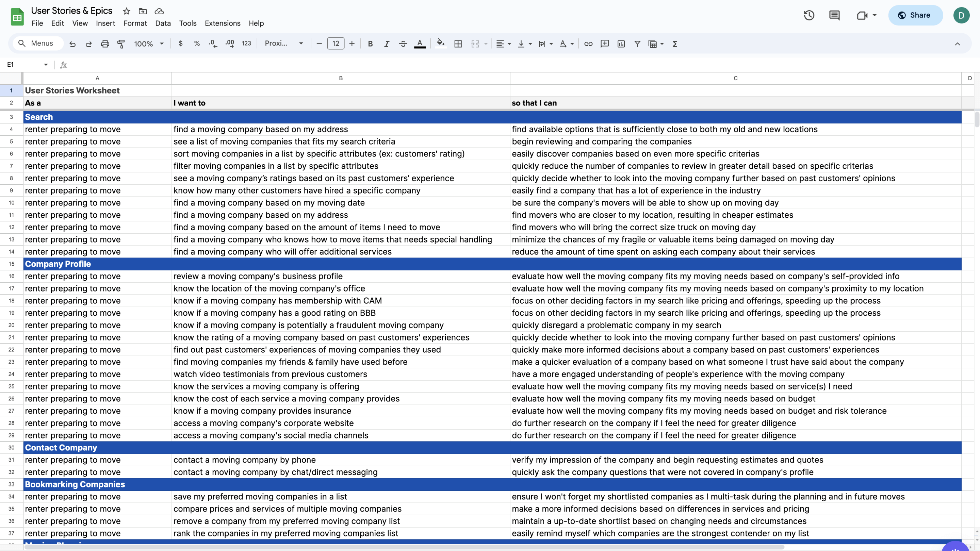This screenshot has height=551, width=980.
Task: Click the Share button
Action: (915, 15)
